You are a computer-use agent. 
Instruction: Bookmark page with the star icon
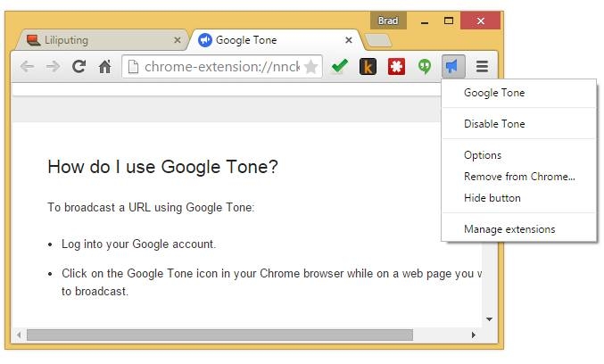[x=310, y=67]
